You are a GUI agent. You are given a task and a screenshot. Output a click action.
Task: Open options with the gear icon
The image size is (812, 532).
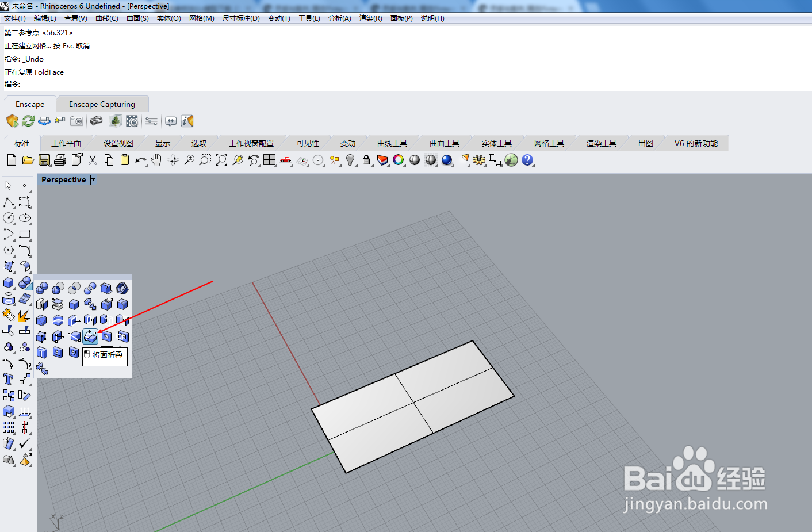point(479,160)
